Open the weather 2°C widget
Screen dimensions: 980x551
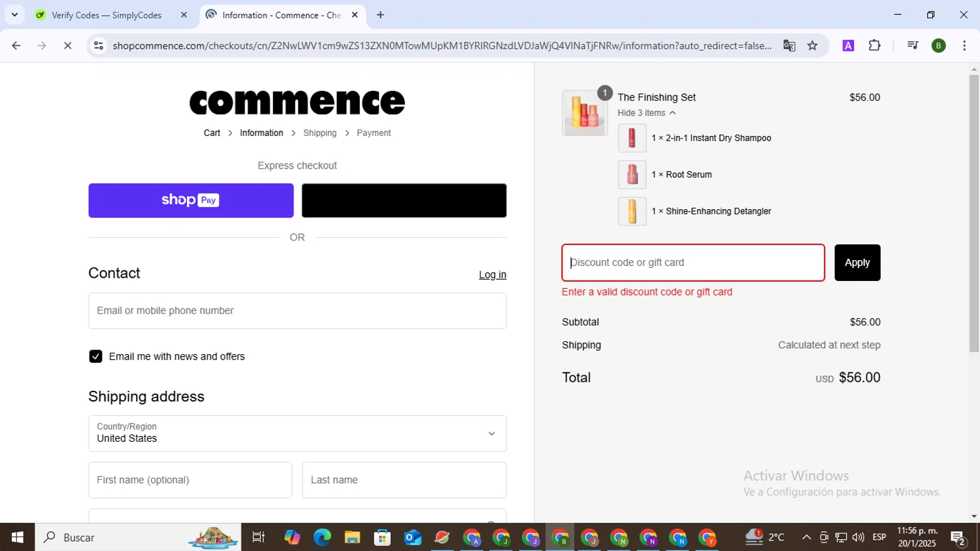pos(765,537)
